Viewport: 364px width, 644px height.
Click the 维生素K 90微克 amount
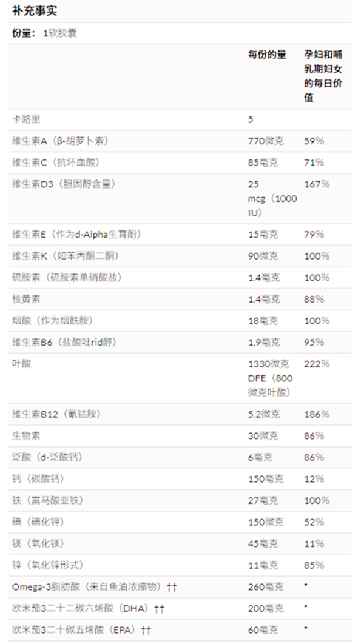(263, 256)
